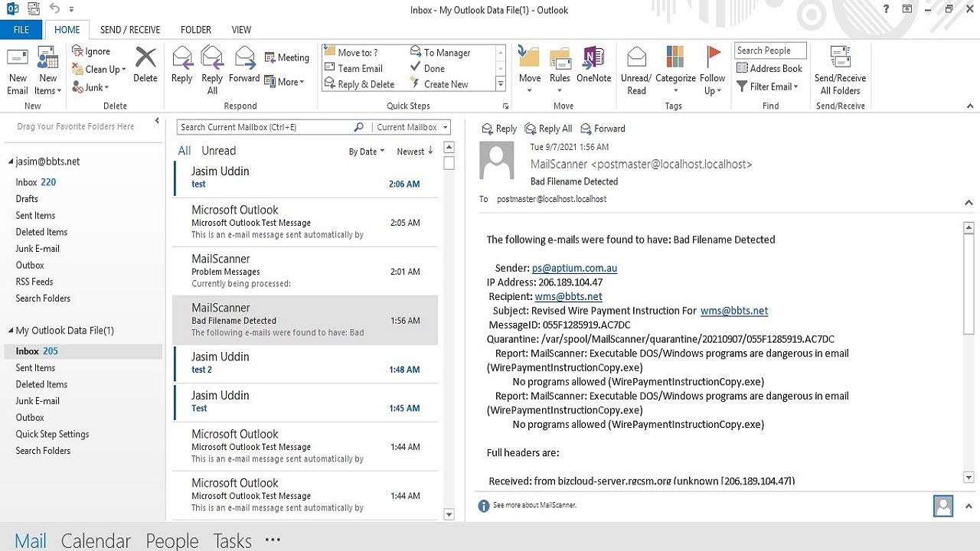Collapse the jasim@bbts.net account tree
This screenshot has width=980, height=551.
pos(11,161)
